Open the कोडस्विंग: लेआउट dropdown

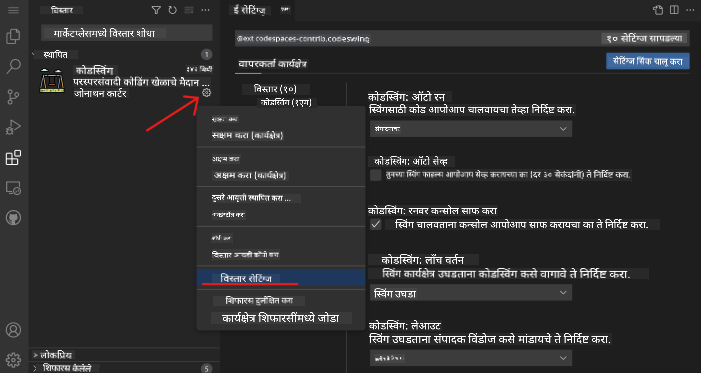point(471,358)
